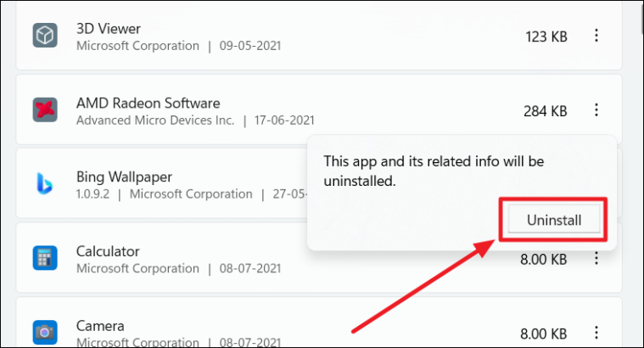Click the 284 KB size value

(x=546, y=111)
